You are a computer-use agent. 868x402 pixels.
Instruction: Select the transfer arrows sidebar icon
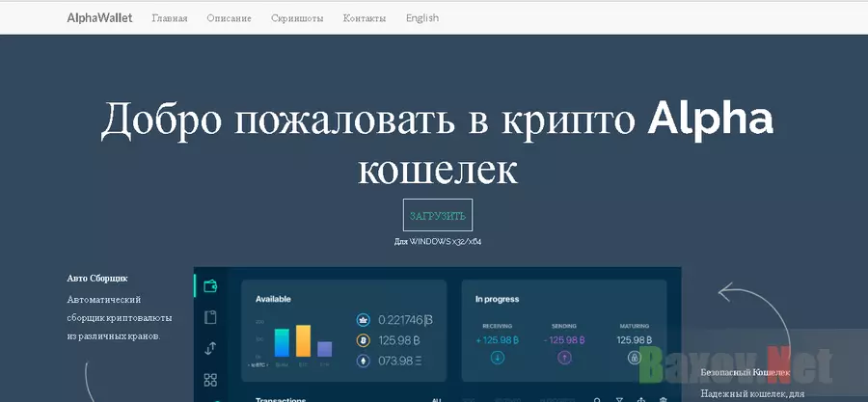click(210, 348)
